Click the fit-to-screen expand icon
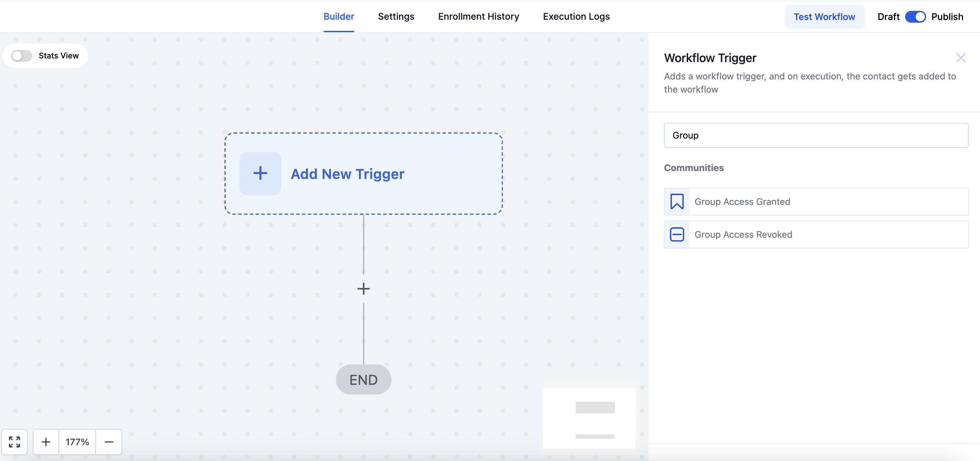 [14, 442]
